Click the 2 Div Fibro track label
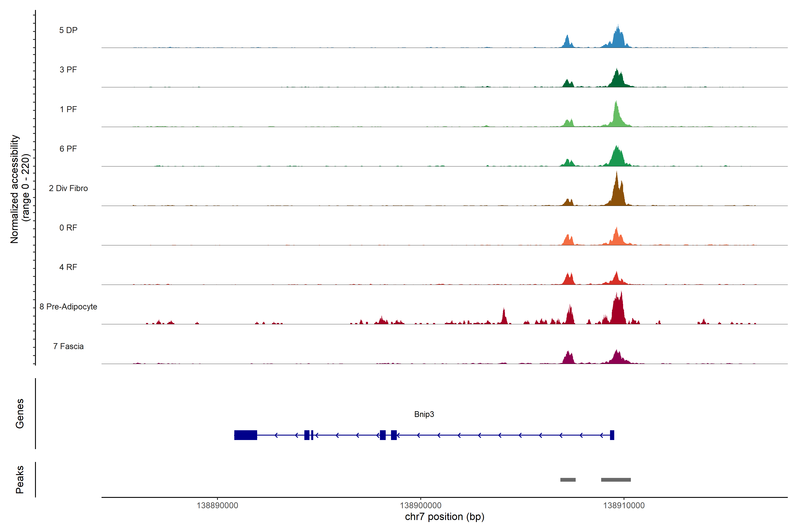The width and height of the screenshot is (798, 532). pyautogui.click(x=68, y=188)
